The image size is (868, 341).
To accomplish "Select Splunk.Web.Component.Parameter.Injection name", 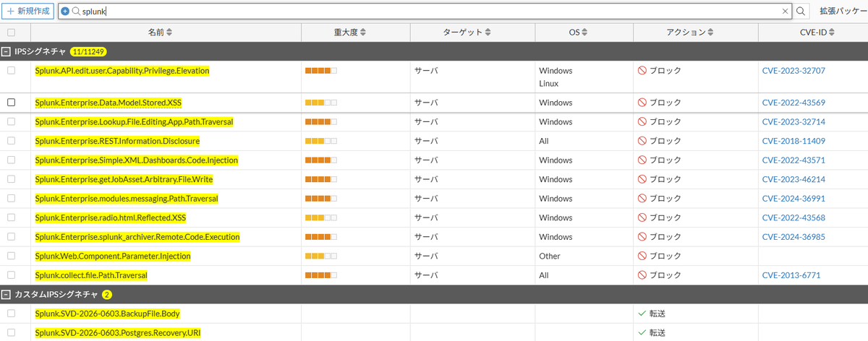I will [113, 256].
